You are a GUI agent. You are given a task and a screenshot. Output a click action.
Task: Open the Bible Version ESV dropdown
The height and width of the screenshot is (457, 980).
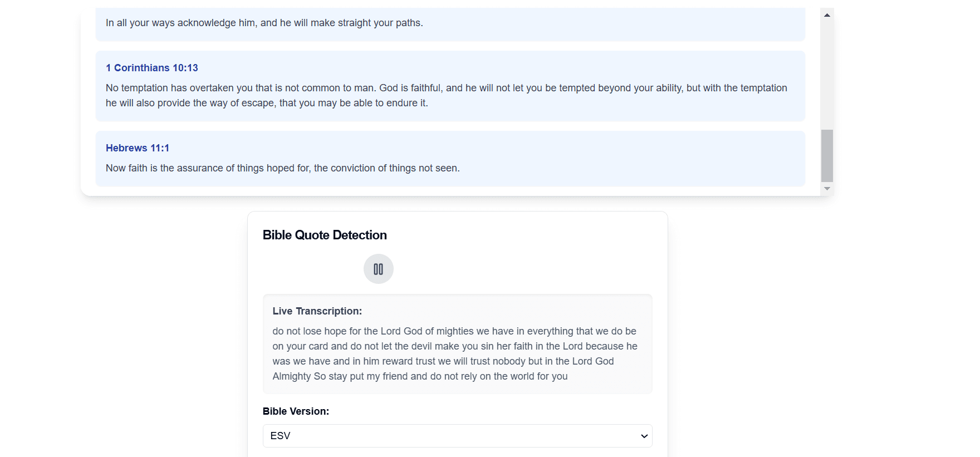click(x=457, y=436)
